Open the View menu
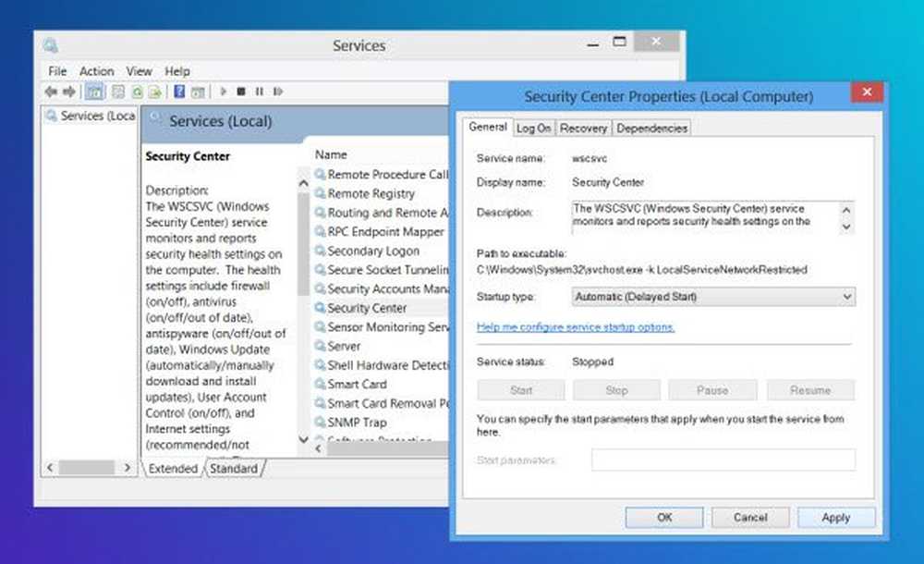This screenshot has width=924, height=564. click(140, 71)
